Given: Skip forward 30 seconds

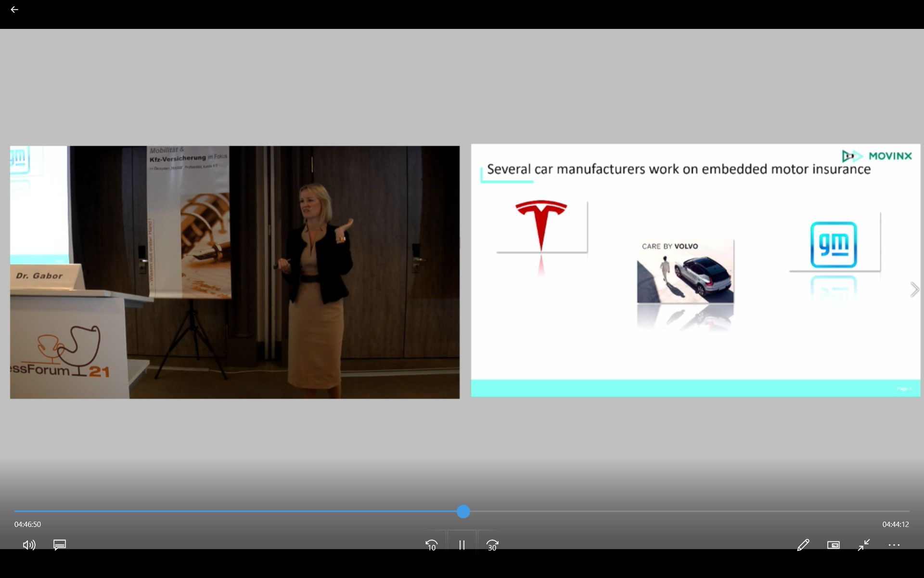Looking at the screenshot, I should [492, 545].
